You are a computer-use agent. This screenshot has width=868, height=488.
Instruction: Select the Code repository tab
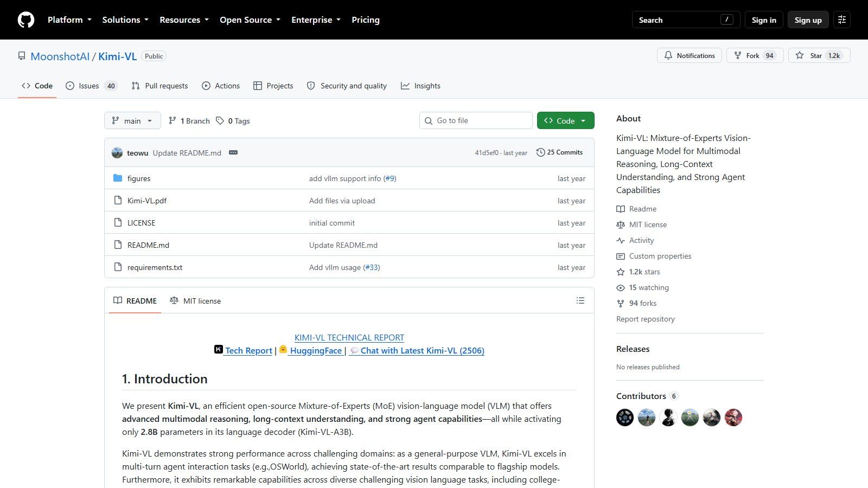[37, 86]
